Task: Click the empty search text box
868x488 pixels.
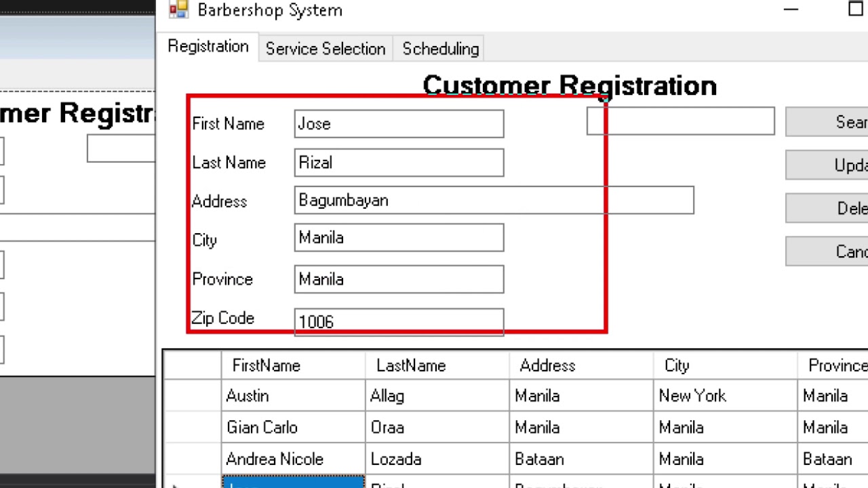Action: 680,121
